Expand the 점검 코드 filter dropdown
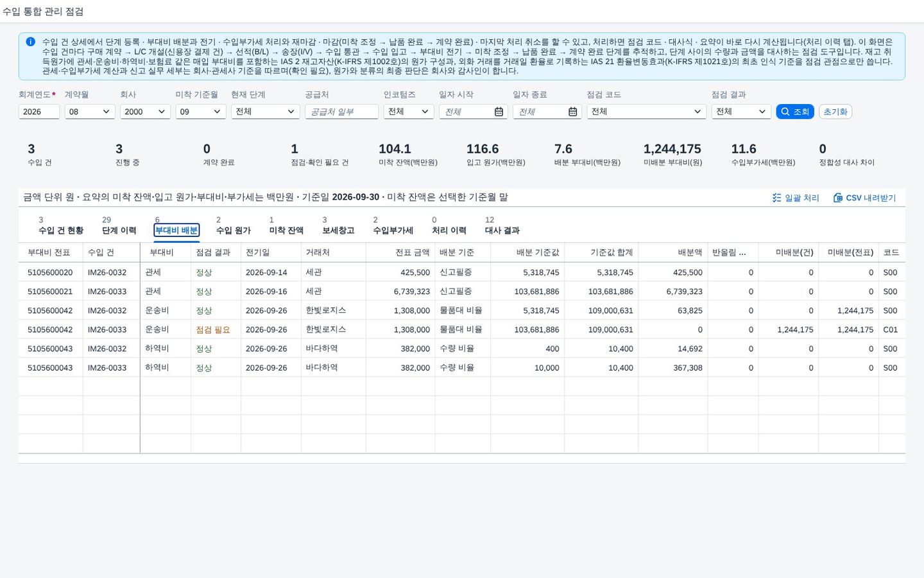924x578 pixels. pyautogui.click(x=647, y=112)
